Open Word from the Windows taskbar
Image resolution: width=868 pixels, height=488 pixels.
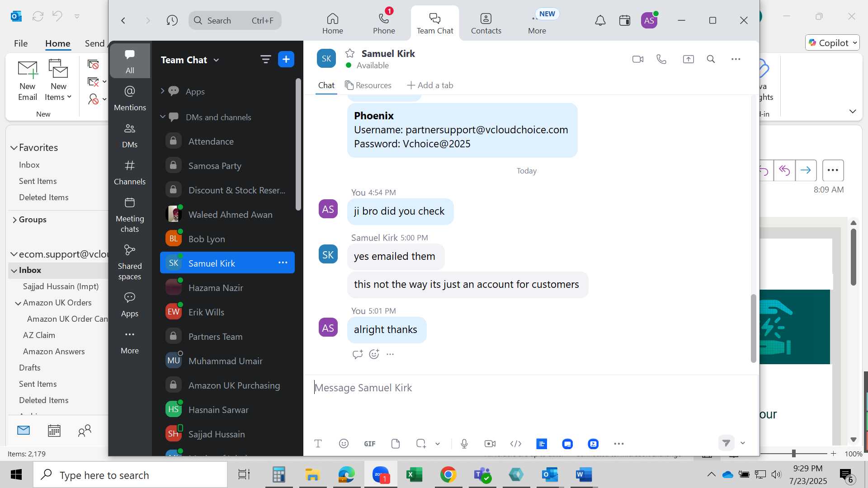pos(584,474)
